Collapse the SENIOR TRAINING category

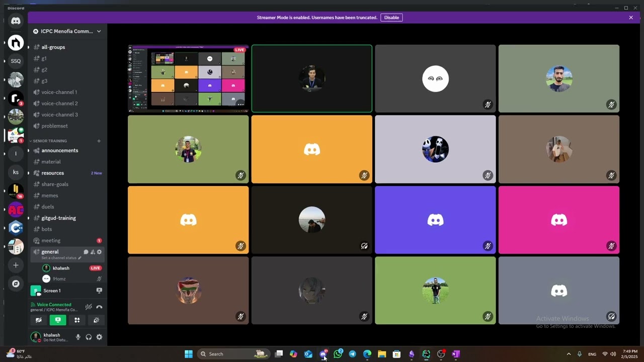[50, 141]
